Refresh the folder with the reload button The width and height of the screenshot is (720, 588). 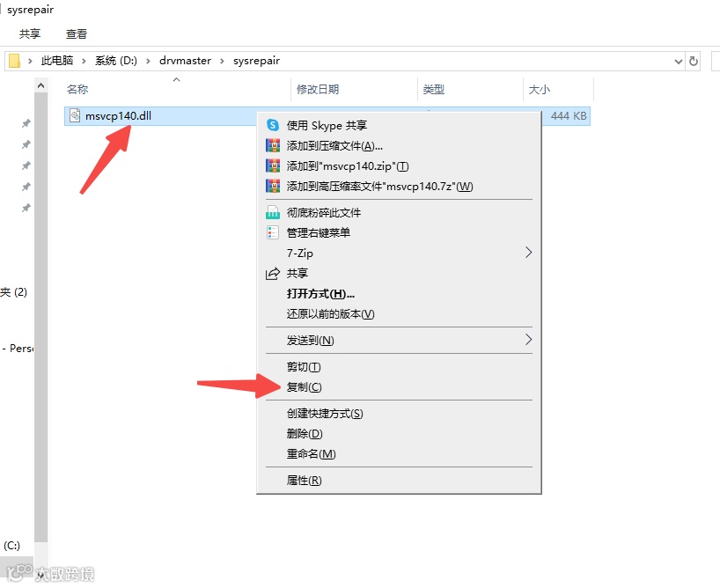coord(694,61)
